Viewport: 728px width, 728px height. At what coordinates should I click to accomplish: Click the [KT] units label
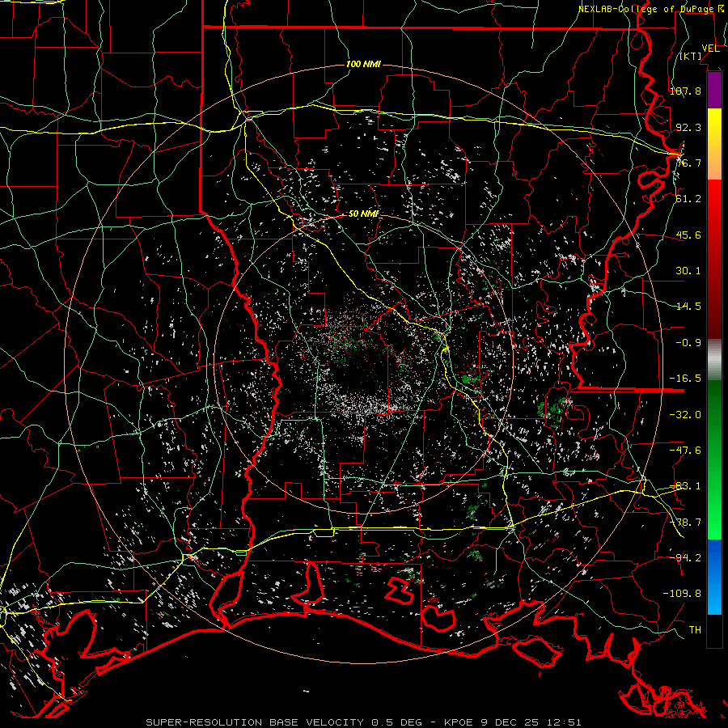[x=691, y=56]
